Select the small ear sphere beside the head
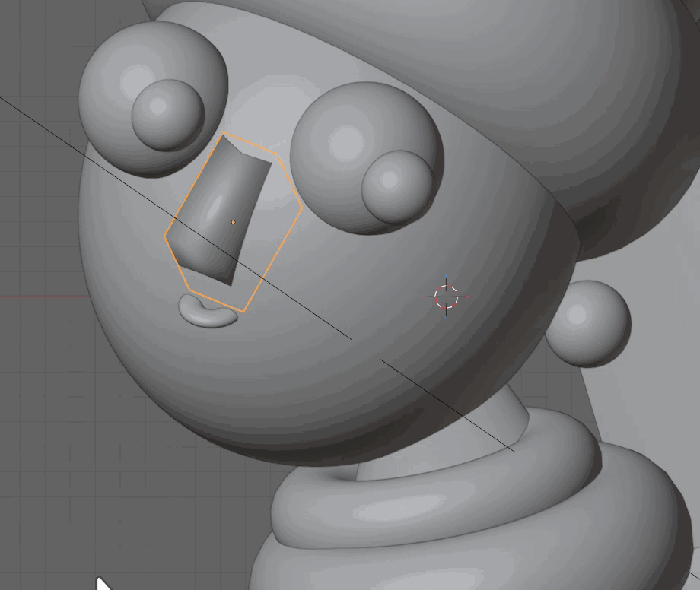 pyautogui.click(x=588, y=324)
